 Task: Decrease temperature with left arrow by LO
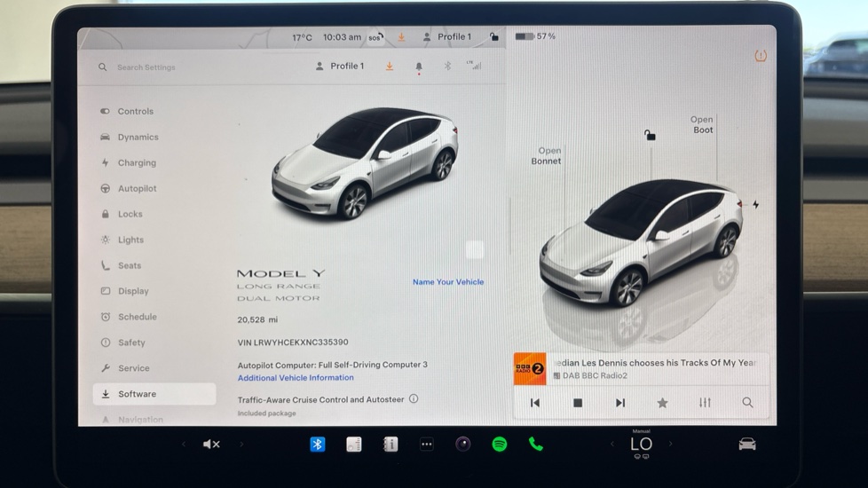612,444
